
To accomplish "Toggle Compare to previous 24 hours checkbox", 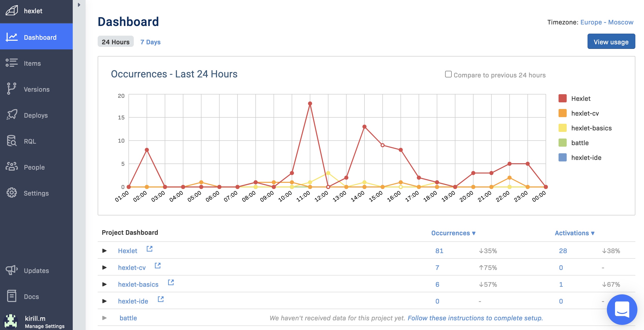I will tap(448, 75).
